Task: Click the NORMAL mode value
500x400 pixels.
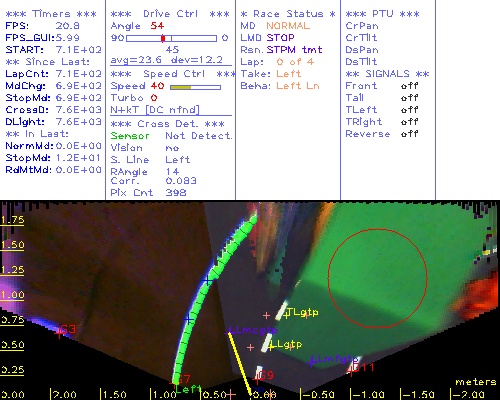Action: 288,26
